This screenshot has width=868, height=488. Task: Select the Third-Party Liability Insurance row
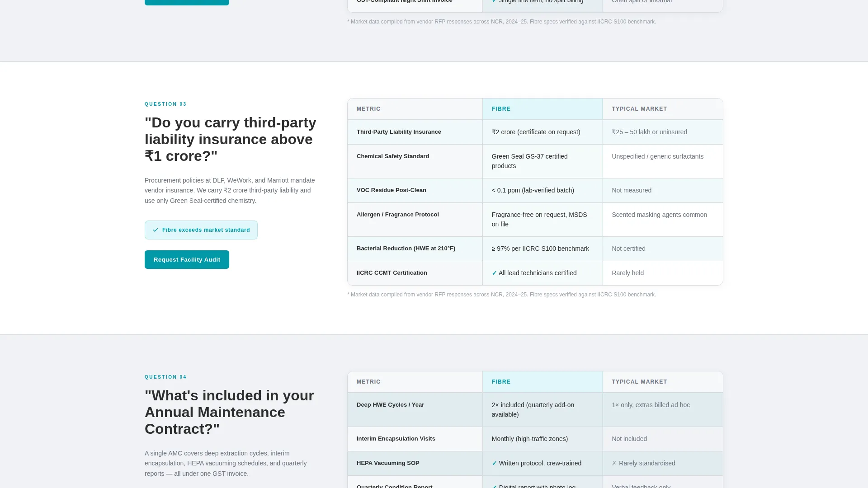pos(535,132)
